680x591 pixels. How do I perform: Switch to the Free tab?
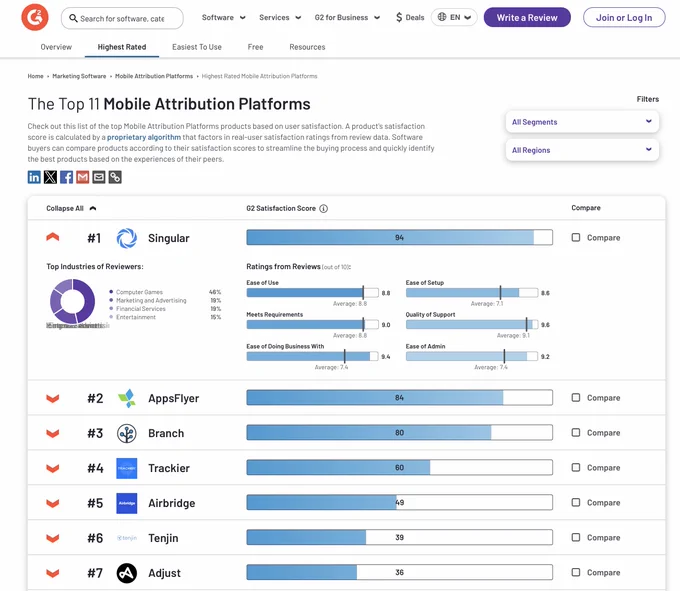point(255,47)
